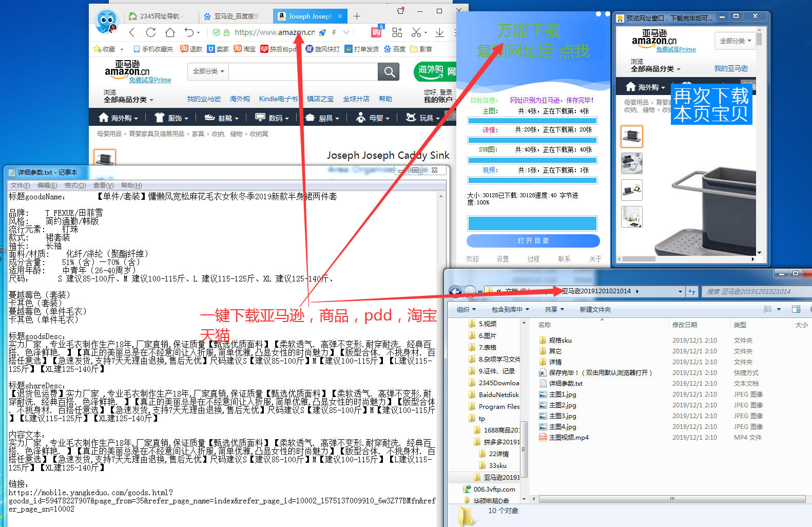Open the 包含到库中 dropdown in Explorer
Screen dimensions: 812x527
coord(510,309)
